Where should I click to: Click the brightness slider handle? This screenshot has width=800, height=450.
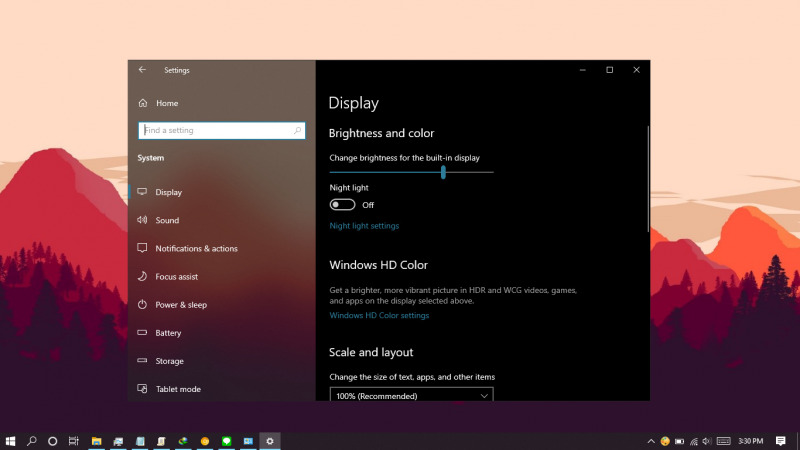(443, 172)
